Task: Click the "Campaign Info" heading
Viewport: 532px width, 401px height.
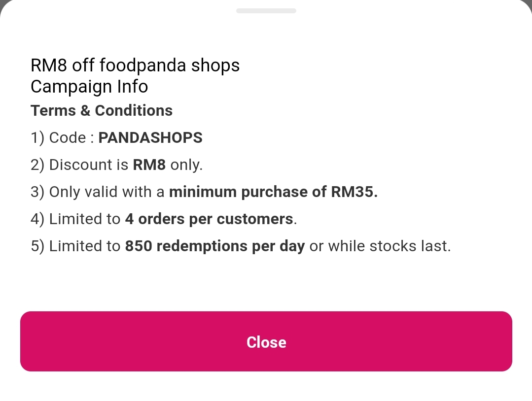Action: point(89,87)
